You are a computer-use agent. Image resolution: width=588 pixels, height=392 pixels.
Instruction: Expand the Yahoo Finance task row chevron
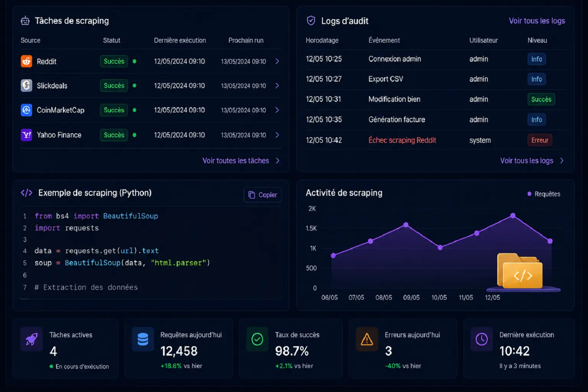[x=277, y=135]
